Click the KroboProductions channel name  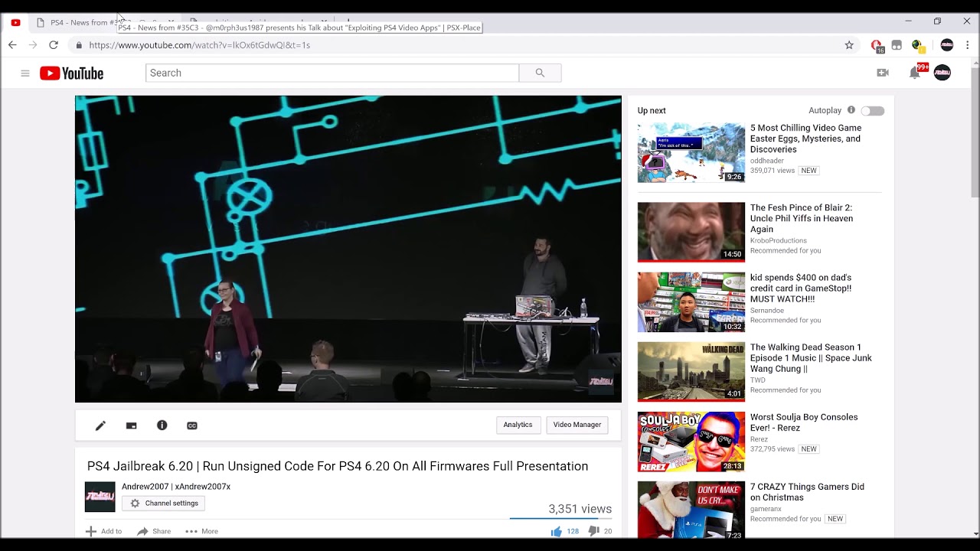point(779,240)
